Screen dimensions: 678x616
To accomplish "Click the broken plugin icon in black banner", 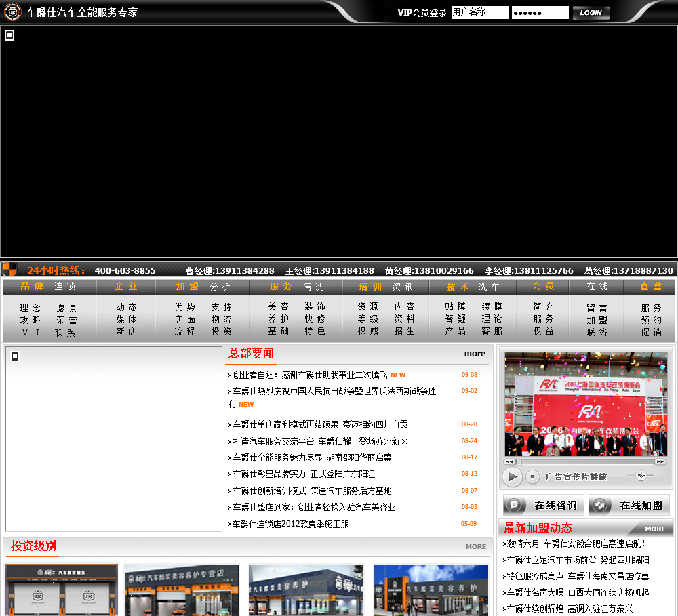I will pos(9,35).
